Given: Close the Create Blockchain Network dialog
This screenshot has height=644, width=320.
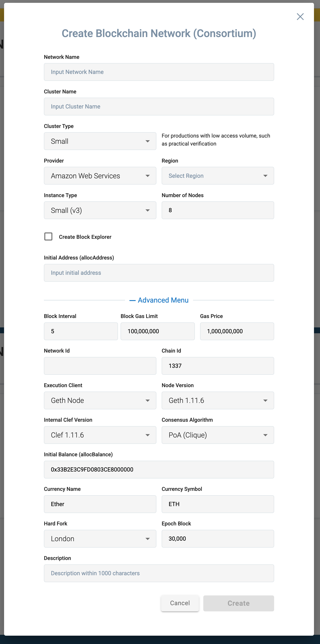Looking at the screenshot, I should (300, 17).
